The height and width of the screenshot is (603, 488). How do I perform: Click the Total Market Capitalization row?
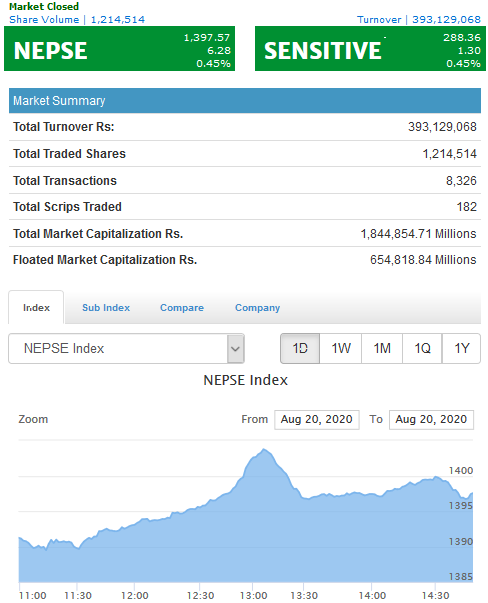[245, 233]
